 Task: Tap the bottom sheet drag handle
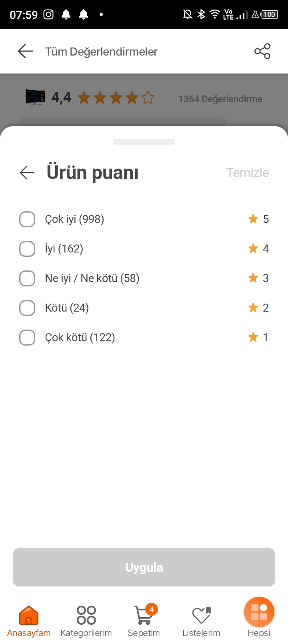[144, 142]
